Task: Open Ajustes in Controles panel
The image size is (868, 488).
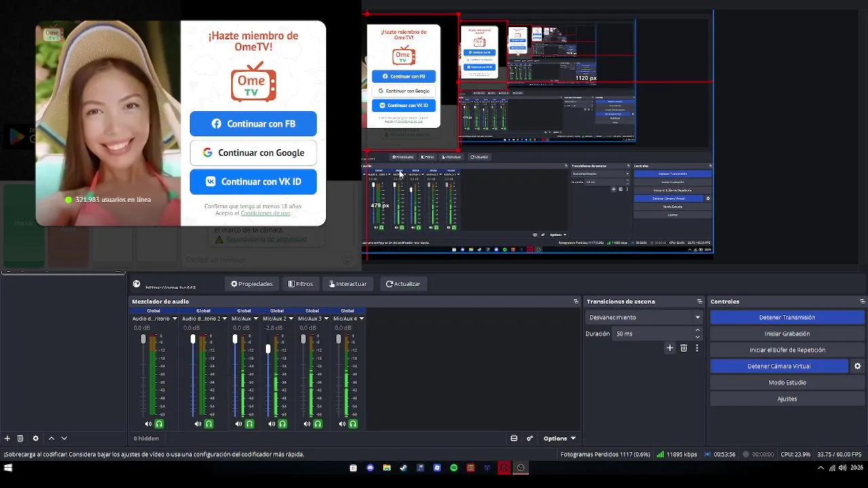Action: click(787, 399)
